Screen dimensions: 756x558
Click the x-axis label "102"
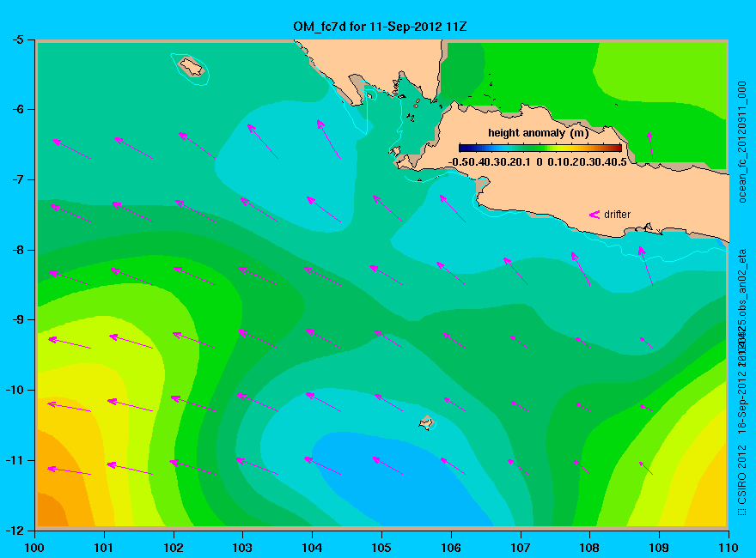coord(174,548)
